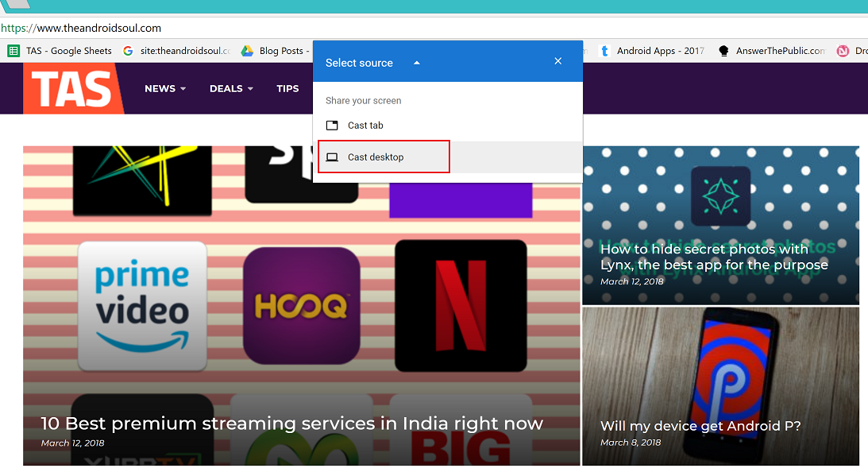Screen dimensions: 868x468
Task: Open the 10 Best premium streaming services article
Action: coord(291,424)
